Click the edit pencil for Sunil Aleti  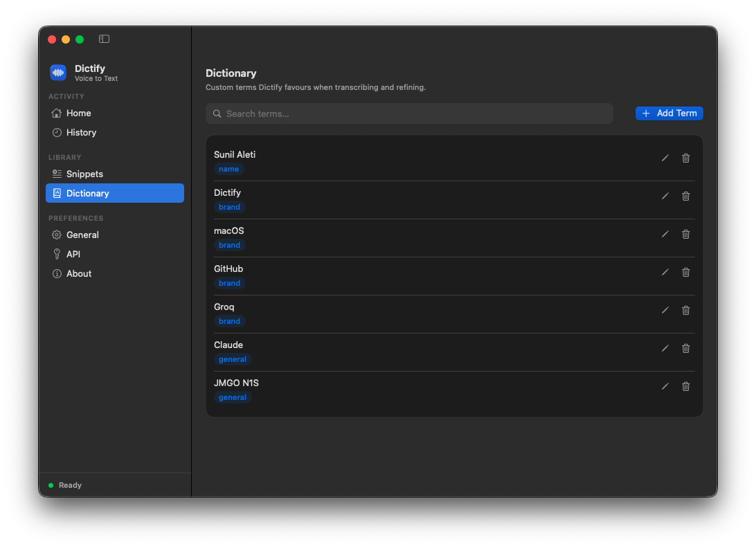(665, 158)
